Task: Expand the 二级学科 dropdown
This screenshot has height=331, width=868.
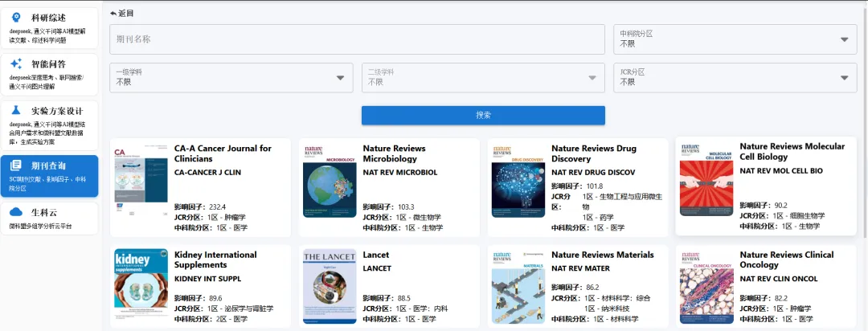Action: (x=483, y=77)
